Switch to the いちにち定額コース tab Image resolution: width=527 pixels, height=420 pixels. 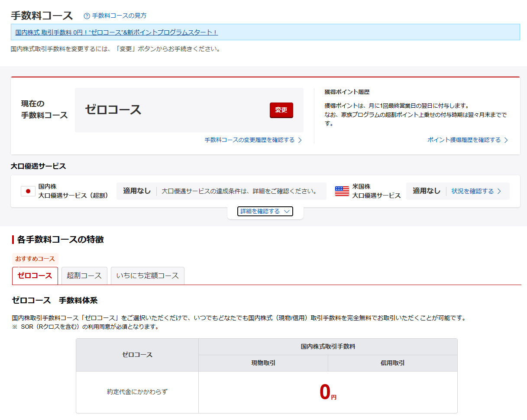coord(147,276)
